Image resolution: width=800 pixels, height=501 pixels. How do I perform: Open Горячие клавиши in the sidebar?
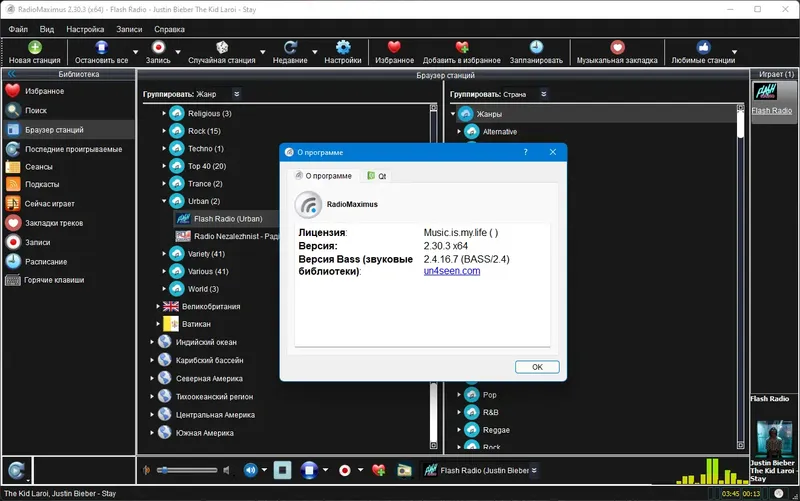69,280
